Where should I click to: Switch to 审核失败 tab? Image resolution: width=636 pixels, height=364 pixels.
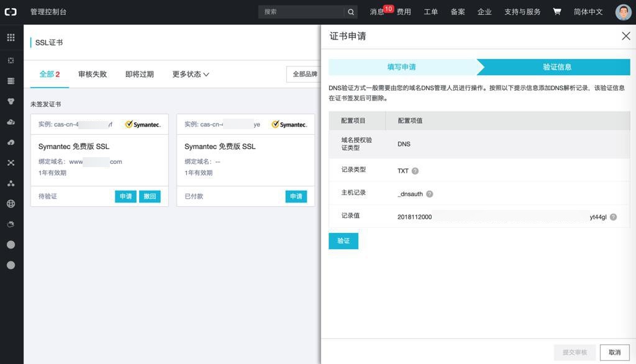93,75
